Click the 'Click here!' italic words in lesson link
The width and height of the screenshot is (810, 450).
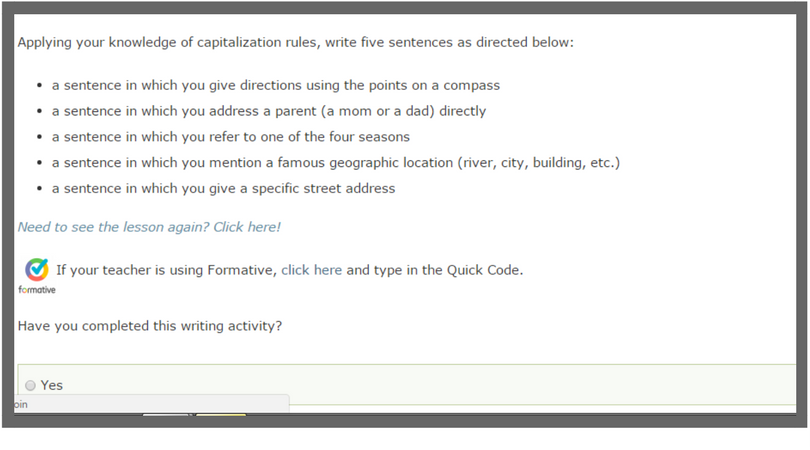[x=247, y=227]
